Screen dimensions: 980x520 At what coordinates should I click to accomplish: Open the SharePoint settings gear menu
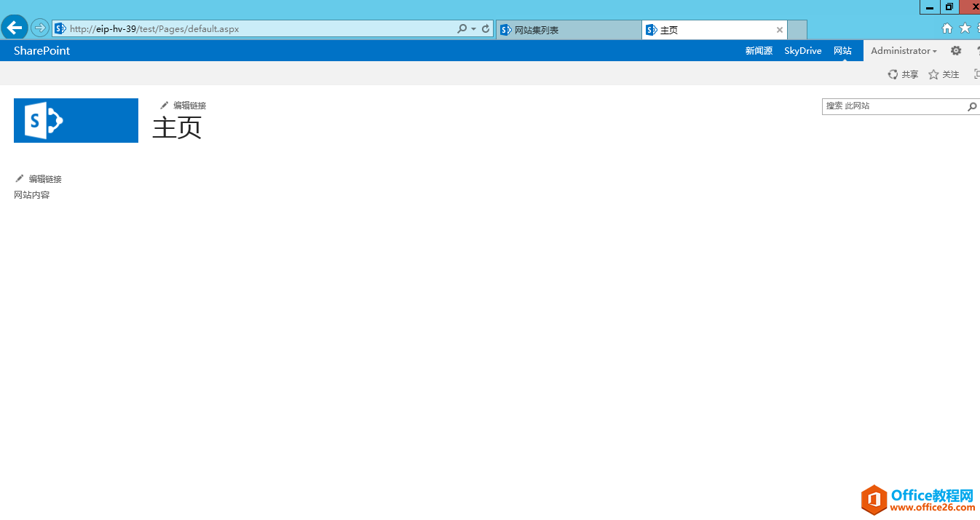956,51
